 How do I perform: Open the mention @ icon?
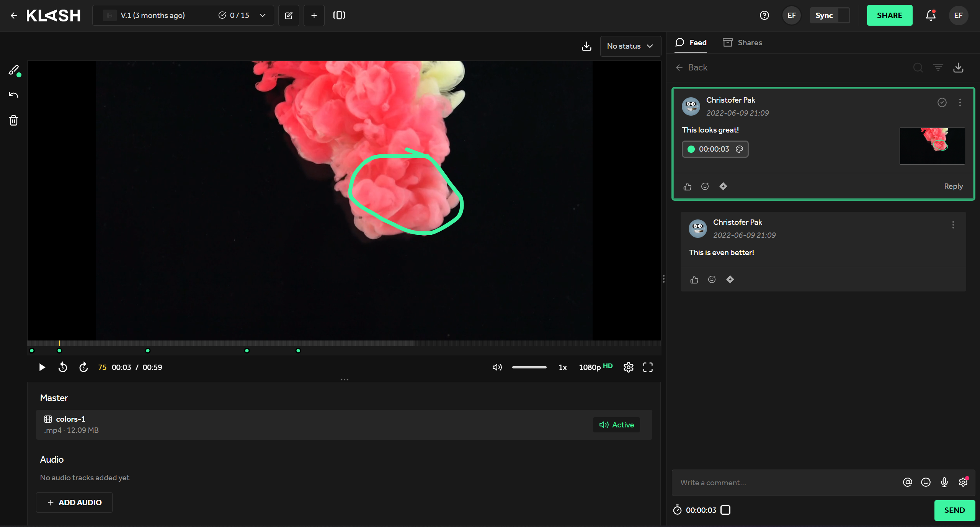(x=907, y=482)
